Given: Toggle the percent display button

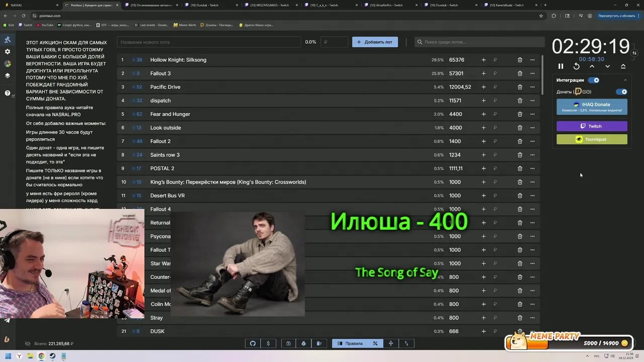Looking at the screenshot, I should pyautogui.click(x=375, y=343).
